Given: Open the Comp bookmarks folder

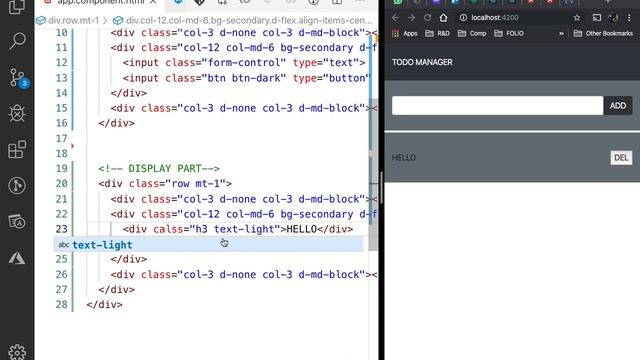Looking at the screenshot, I should 472,33.
